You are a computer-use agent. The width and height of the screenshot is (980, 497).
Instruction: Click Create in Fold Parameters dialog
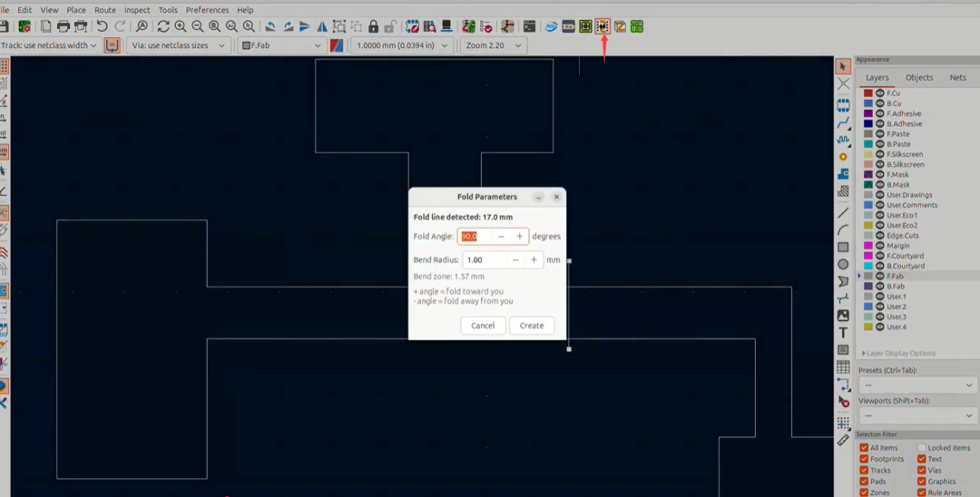click(531, 326)
